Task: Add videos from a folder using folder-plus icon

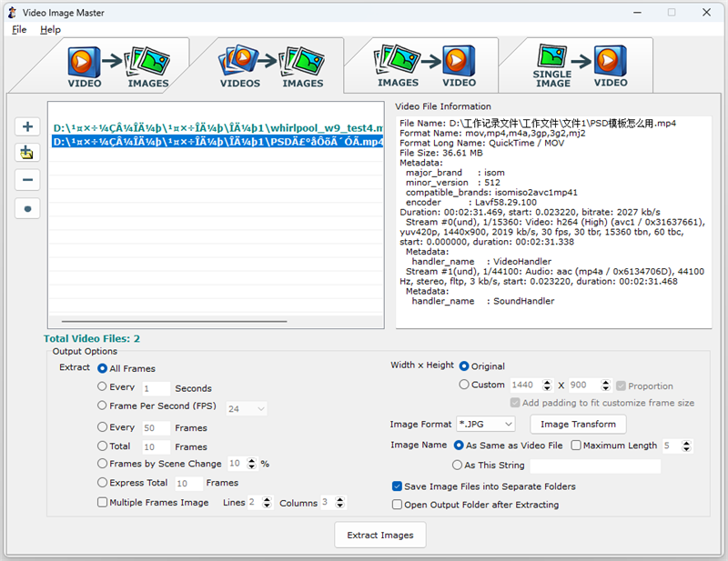Action: (x=27, y=153)
